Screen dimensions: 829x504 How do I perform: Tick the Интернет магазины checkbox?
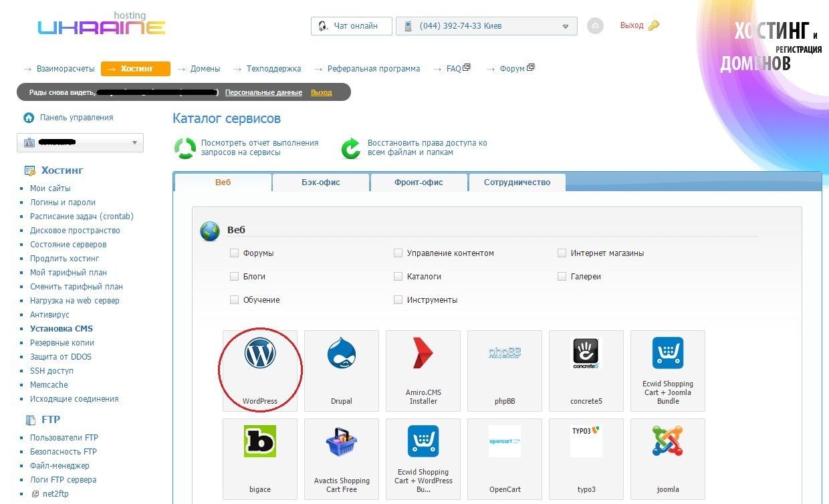pyautogui.click(x=562, y=253)
